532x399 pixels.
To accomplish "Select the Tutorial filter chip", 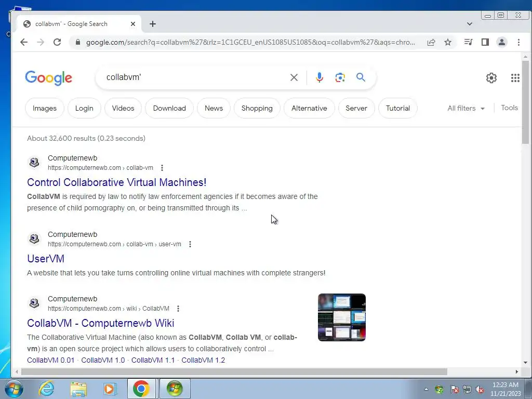I will (397, 108).
